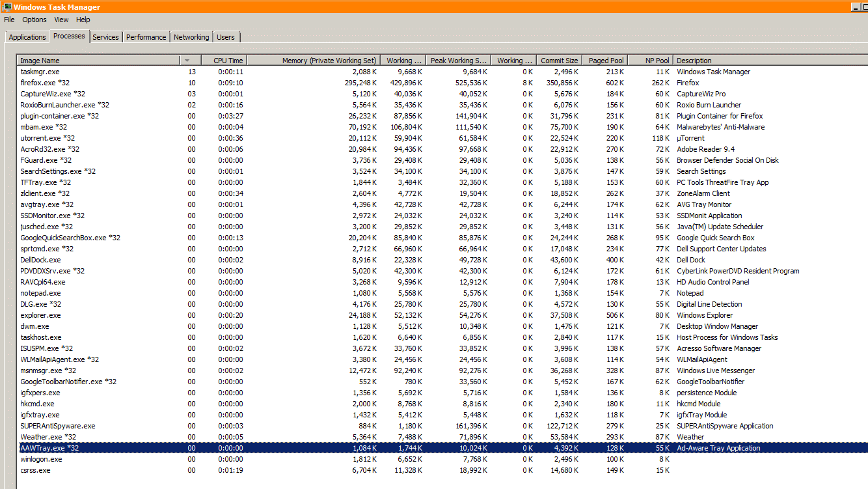Choose the utorrent.exe *32 process row
The image size is (868, 489).
(442, 138)
